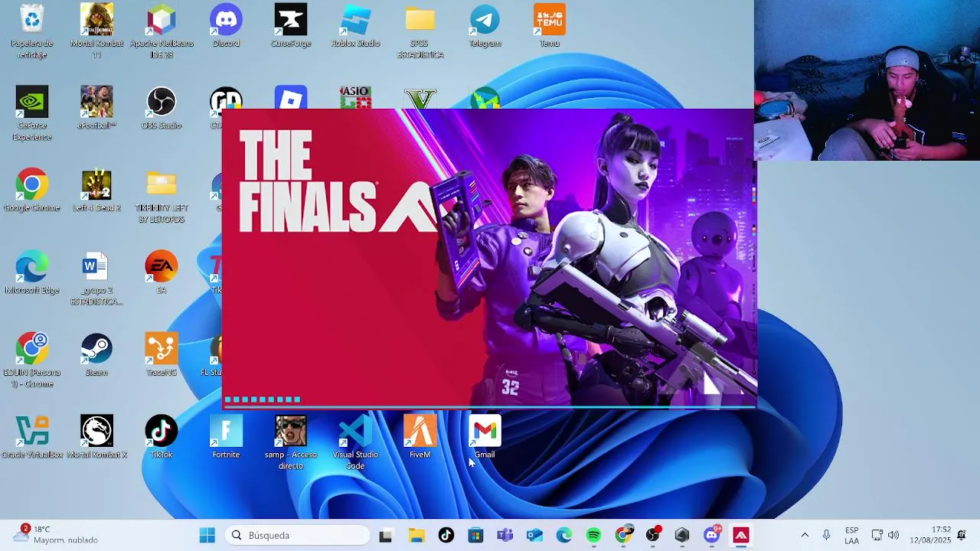Select the Visual Studio Code desktop shortcut
The width and height of the screenshot is (980, 551).
point(355,443)
